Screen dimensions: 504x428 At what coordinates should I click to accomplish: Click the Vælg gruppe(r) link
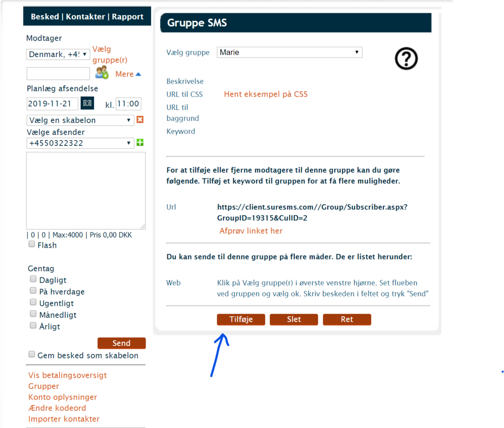point(110,54)
